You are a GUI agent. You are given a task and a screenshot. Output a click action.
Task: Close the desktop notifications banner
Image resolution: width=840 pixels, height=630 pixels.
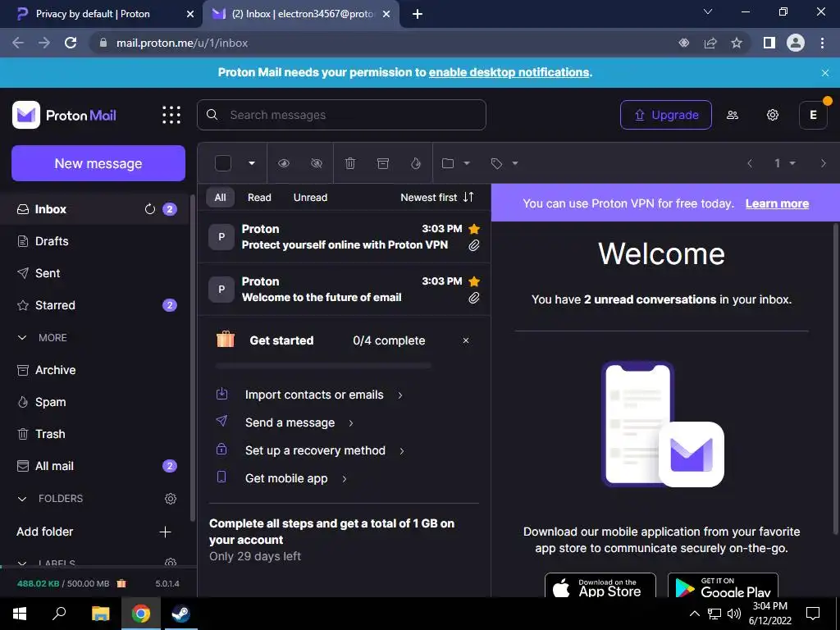(x=825, y=73)
